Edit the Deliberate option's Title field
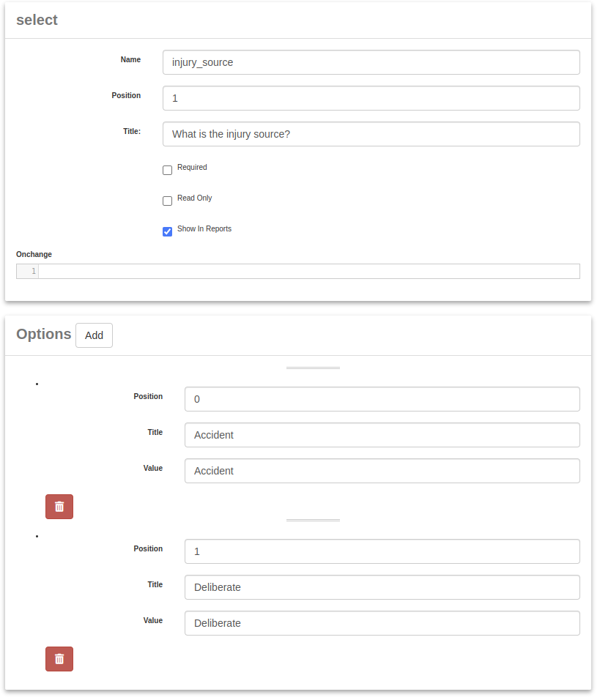Screen dimensions: 600x700 point(382,587)
